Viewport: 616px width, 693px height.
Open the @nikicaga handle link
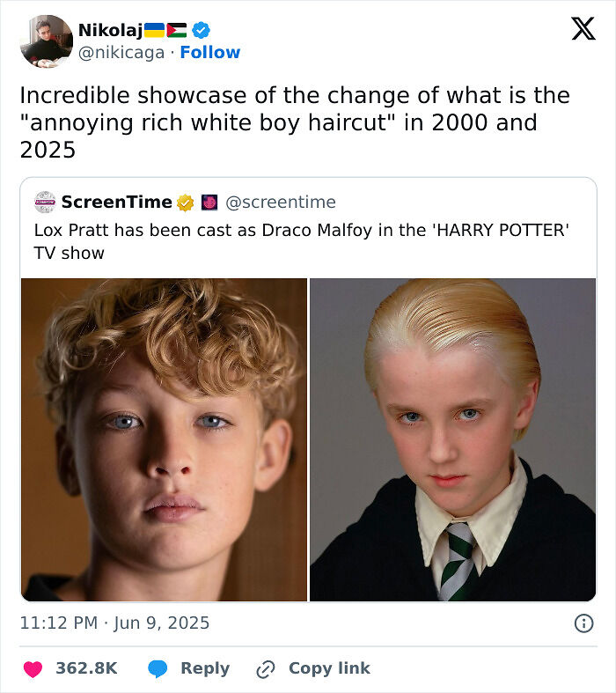point(121,53)
